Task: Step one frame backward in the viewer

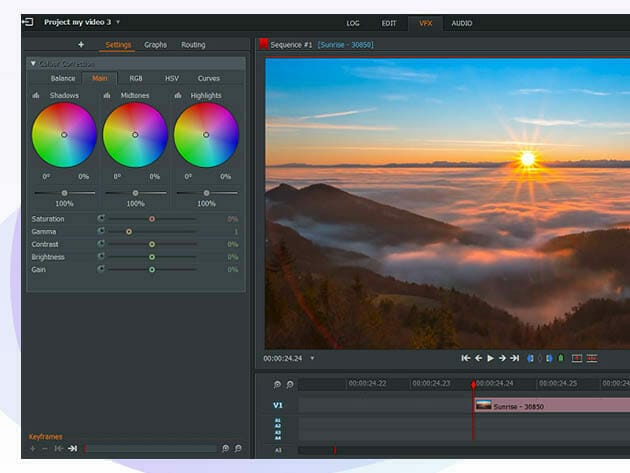Action: 478,358
